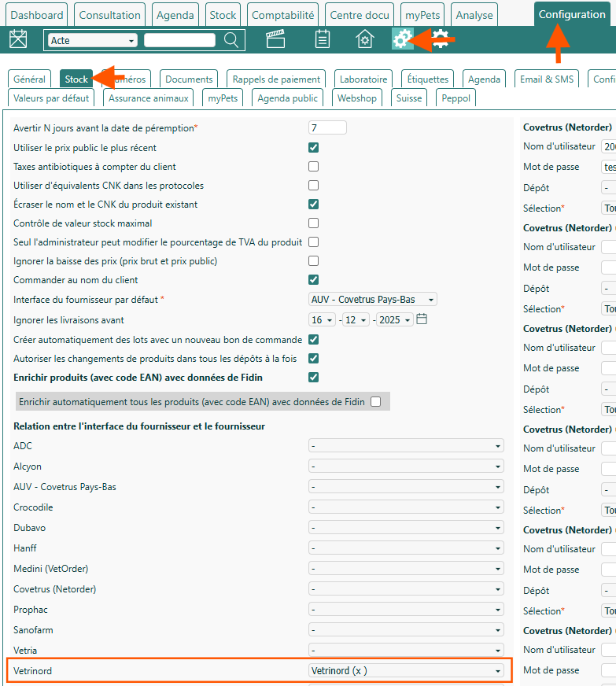This screenshot has height=686, width=616.
Task: Check 'Enrichir automatiquement tous les produits' box
Action: (x=375, y=402)
